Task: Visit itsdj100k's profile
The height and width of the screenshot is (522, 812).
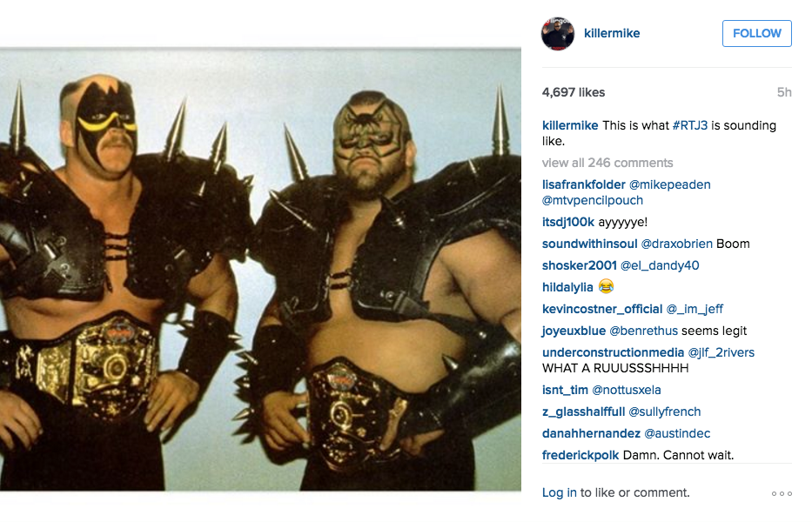Action: pos(568,222)
